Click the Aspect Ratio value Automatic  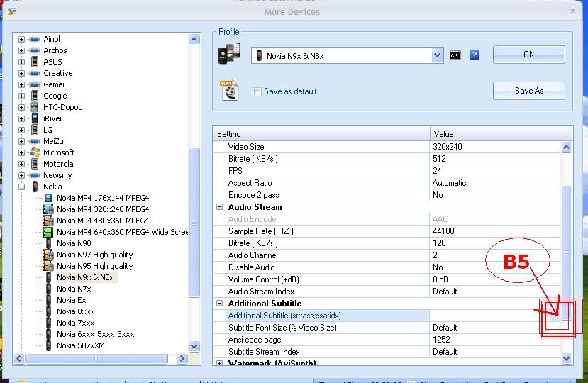pos(449,183)
